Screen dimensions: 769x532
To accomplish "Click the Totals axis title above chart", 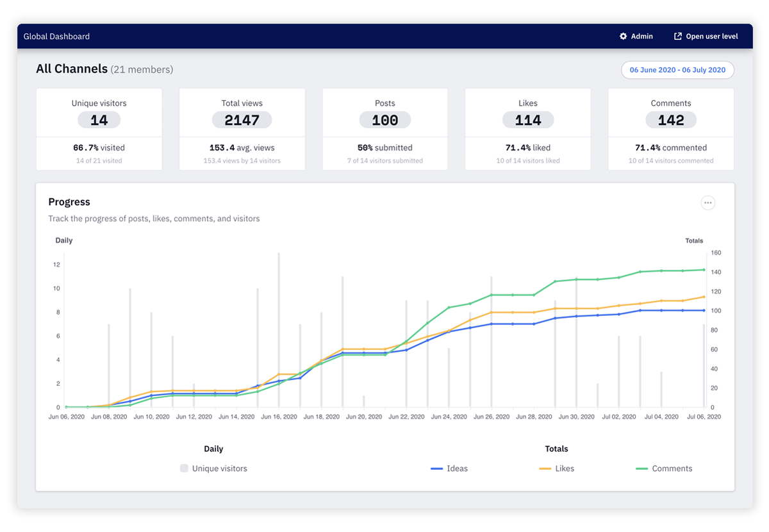I will (x=694, y=241).
